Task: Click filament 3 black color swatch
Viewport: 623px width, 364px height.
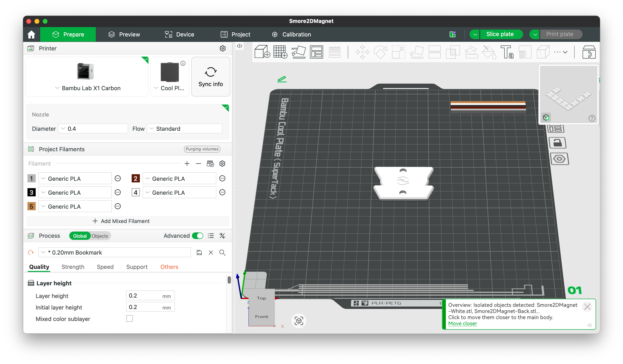Action: coord(31,192)
